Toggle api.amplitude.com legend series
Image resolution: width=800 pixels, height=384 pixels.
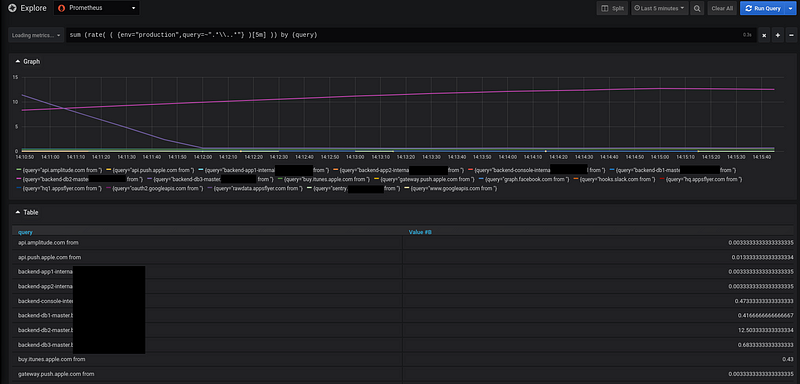pos(59,169)
